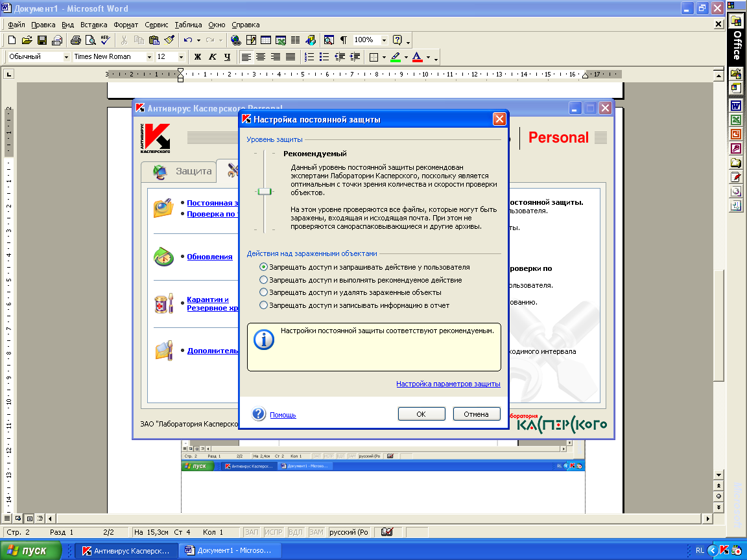Apply bold with the Ж button
Viewport: 747px width, 560px height.
(198, 57)
